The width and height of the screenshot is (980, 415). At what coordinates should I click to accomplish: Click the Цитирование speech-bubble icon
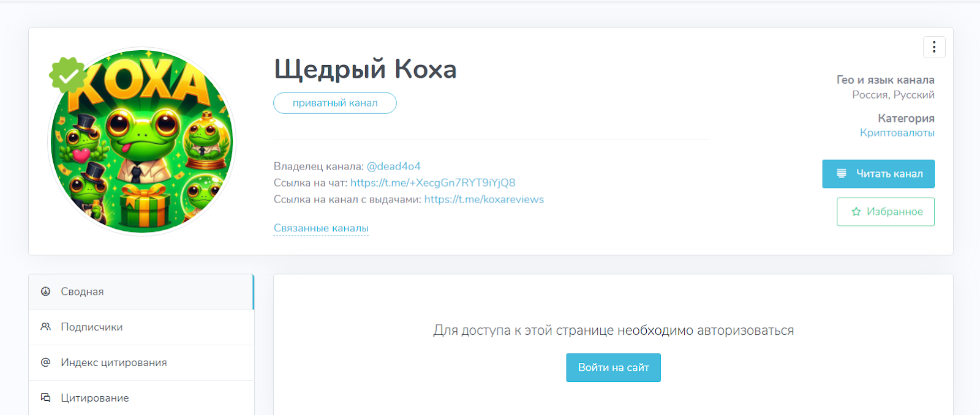[46, 398]
